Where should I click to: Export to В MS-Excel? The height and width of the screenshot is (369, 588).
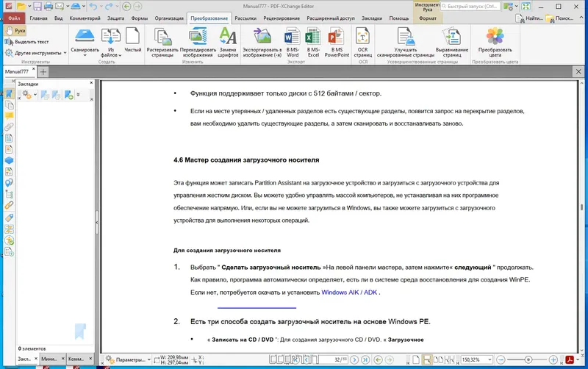313,43
